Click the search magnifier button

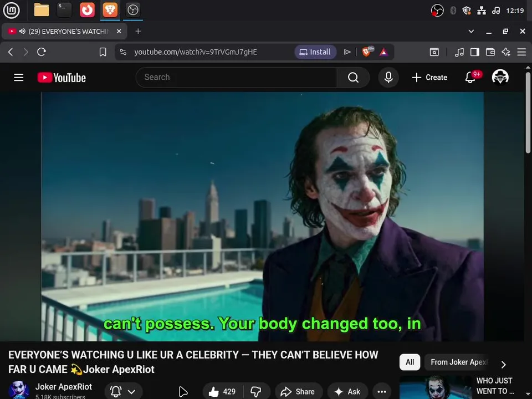[x=353, y=78]
